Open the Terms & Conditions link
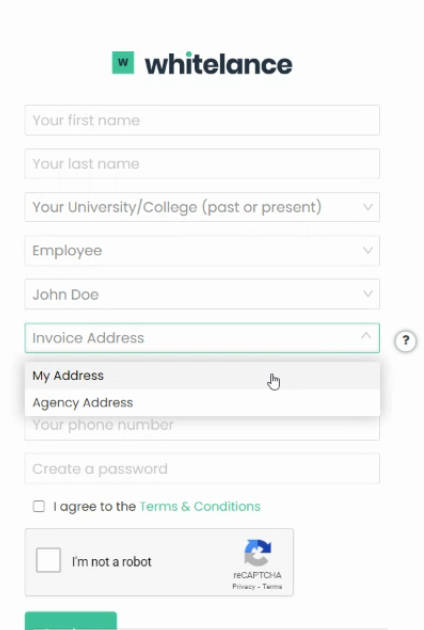424x630 pixels. [x=200, y=506]
